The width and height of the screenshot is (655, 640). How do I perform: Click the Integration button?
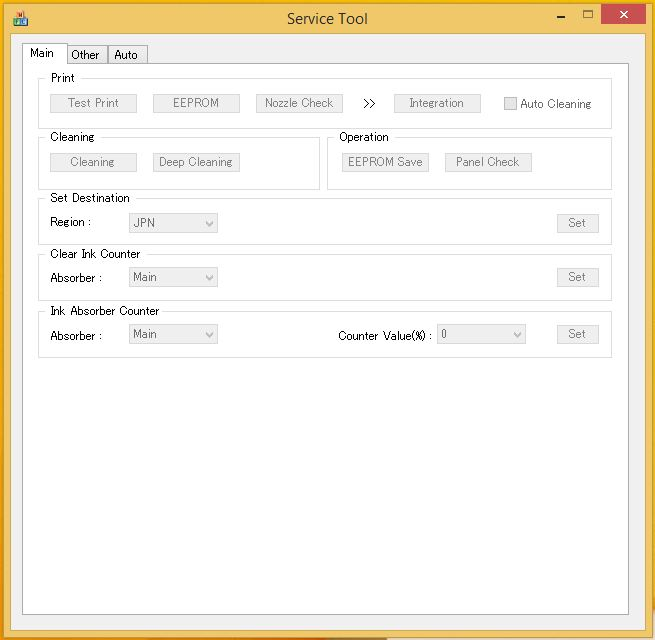tap(437, 103)
